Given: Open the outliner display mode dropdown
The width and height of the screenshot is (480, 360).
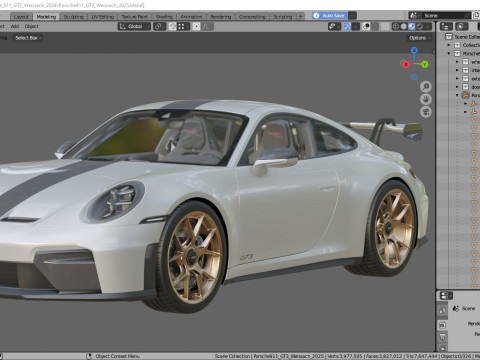Looking at the screenshot, I should coord(461,26).
